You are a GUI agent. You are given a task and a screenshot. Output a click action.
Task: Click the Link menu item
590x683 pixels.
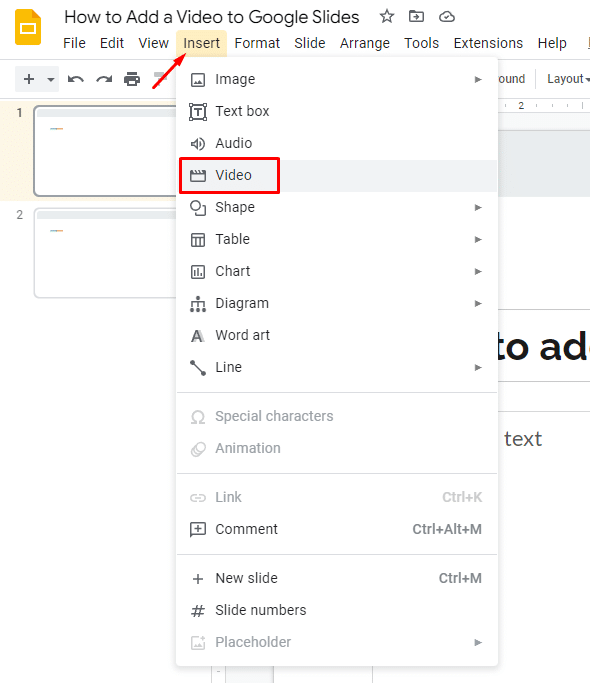tap(336, 497)
